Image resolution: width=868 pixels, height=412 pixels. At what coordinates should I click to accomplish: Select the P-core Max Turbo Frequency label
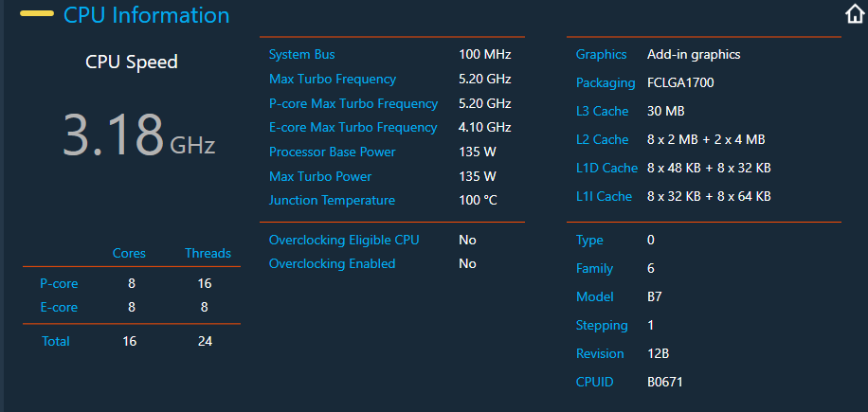[x=353, y=103]
